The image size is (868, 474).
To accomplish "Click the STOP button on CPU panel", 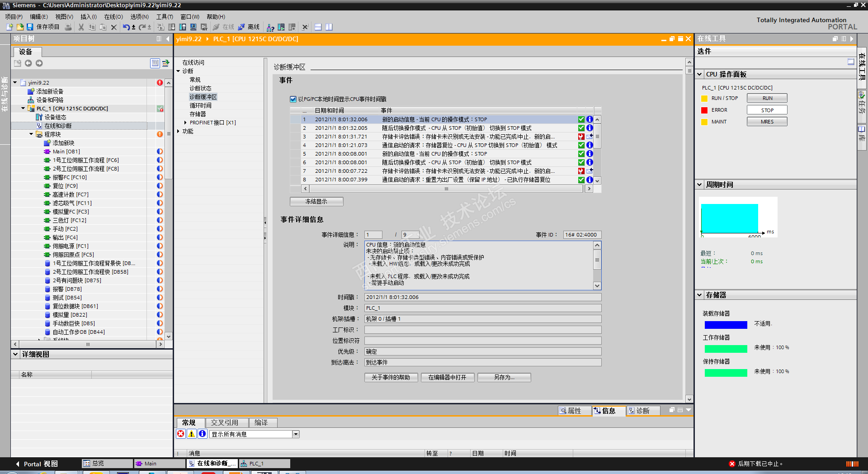I will (x=767, y=110).
